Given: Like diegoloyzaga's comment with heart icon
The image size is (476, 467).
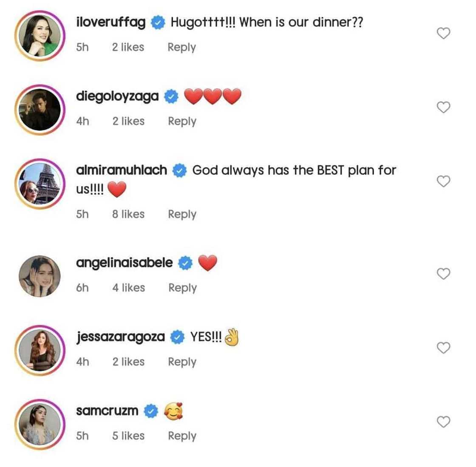Looking at the screenshot, I should 443,107.
